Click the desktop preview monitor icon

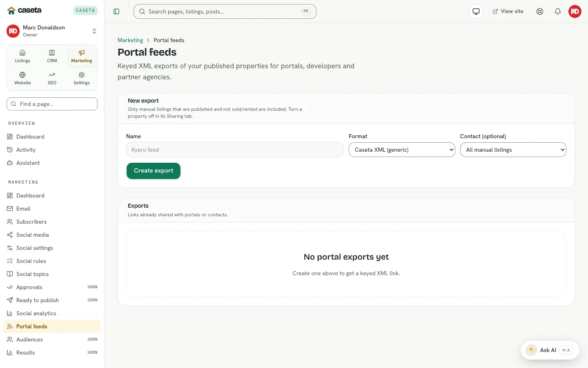(476, 11)
